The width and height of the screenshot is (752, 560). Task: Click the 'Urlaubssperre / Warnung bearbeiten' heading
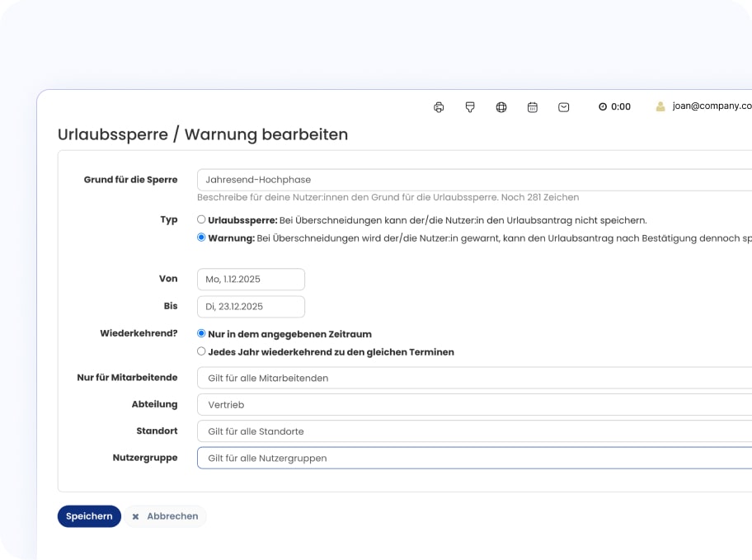click(x=203, y=134)
